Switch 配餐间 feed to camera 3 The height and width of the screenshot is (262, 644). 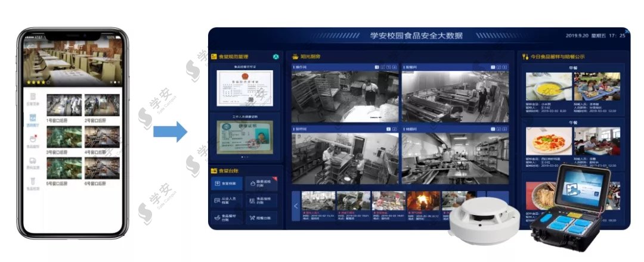click(x=505, y=67)
